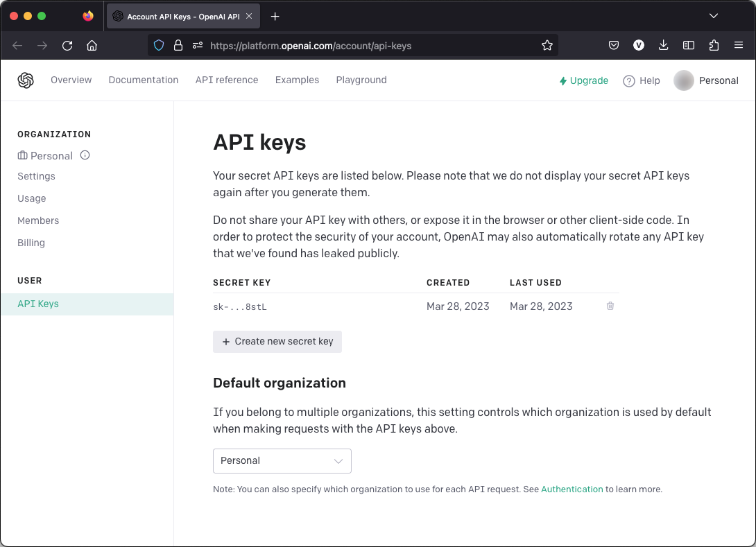Open the Personal account menu in the header
This screenshot has height=547, width=756.
pyautogui.click(x=706, y=80)
